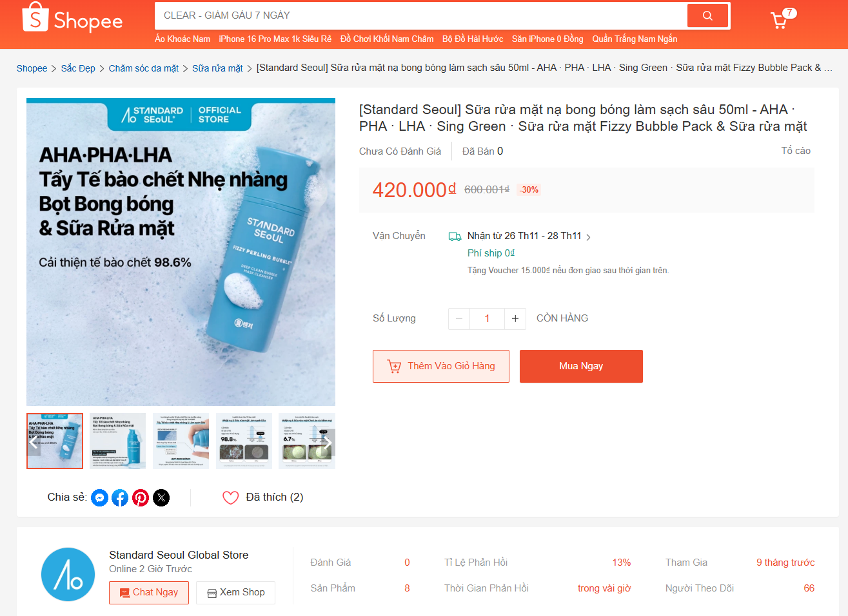This screenshot has height=616, width=848.
Task: Toggle the heart Đã thích favorite
Action: point(230,497)
